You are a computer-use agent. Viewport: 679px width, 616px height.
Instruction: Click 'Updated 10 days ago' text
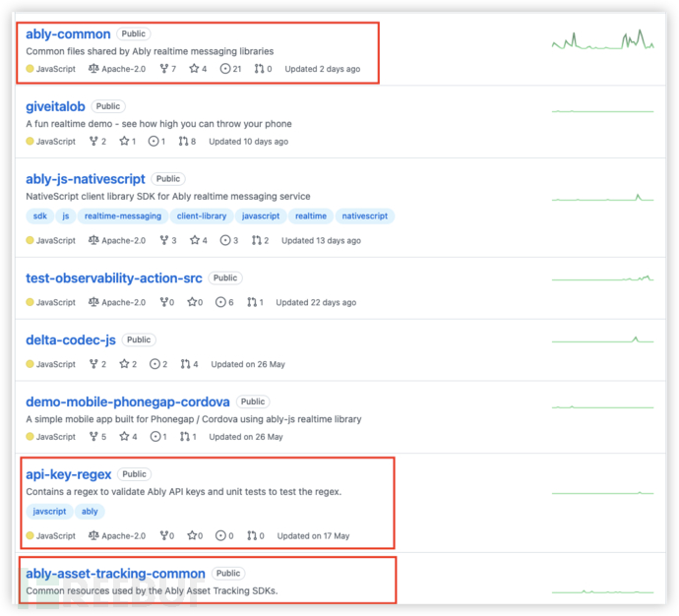(249, 142)
